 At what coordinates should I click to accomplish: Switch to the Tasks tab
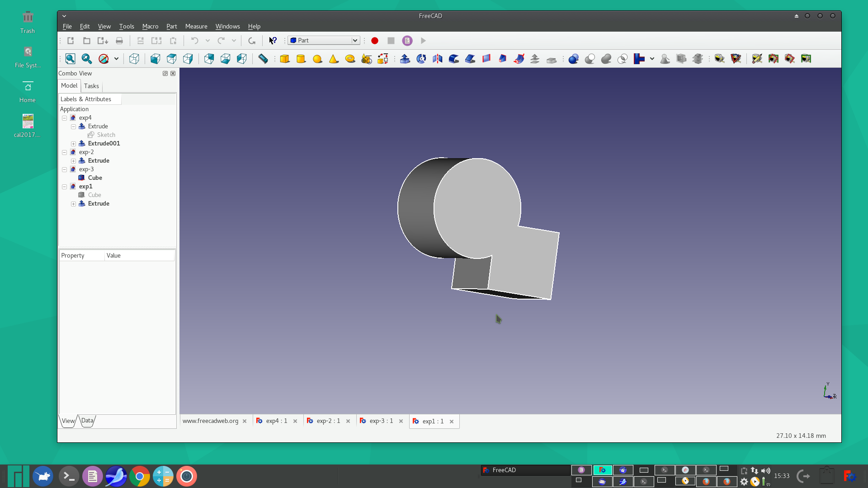point(91,86)
